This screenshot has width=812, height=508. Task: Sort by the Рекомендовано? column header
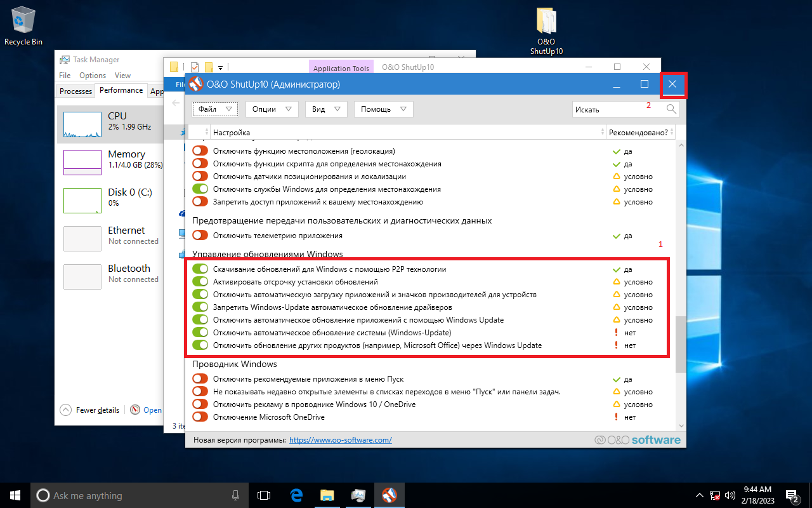pyautogui.click(x=639, y=132)
